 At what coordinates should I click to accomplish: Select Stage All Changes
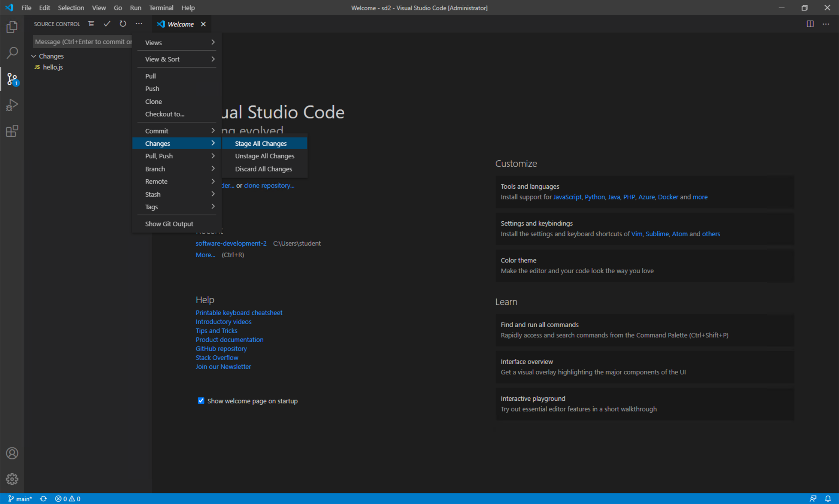tap(261, 143)
